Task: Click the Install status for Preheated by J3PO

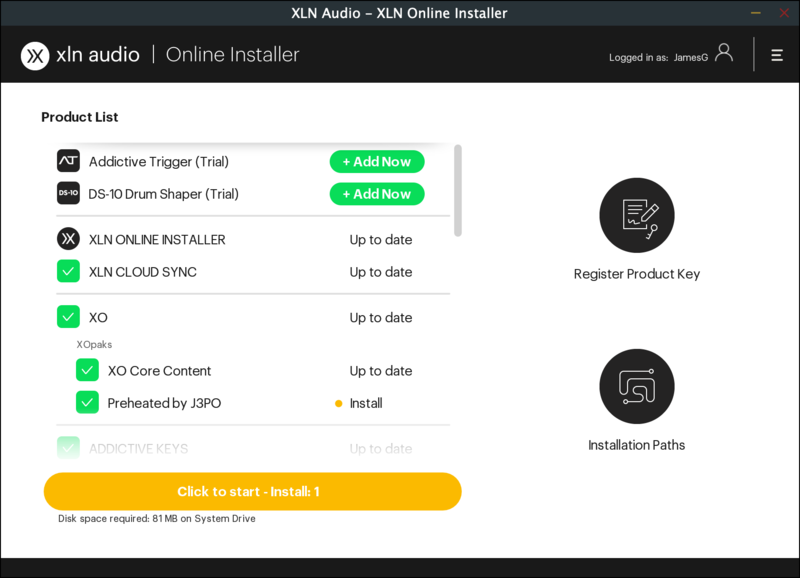Action: point(366,403)
